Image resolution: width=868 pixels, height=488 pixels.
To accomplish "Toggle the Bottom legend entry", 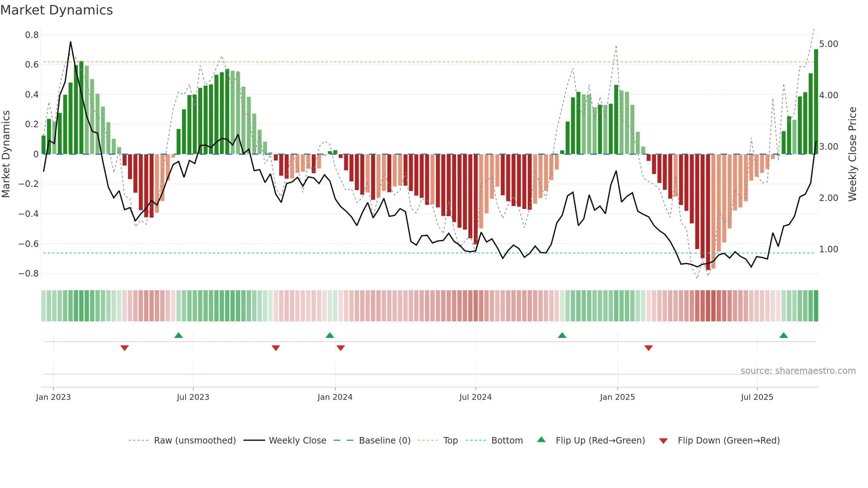I will 494,440.
